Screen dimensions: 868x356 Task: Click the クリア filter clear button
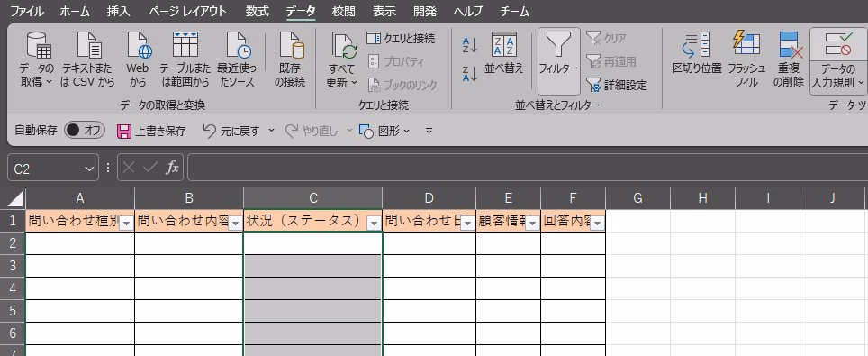pos(606,38)
